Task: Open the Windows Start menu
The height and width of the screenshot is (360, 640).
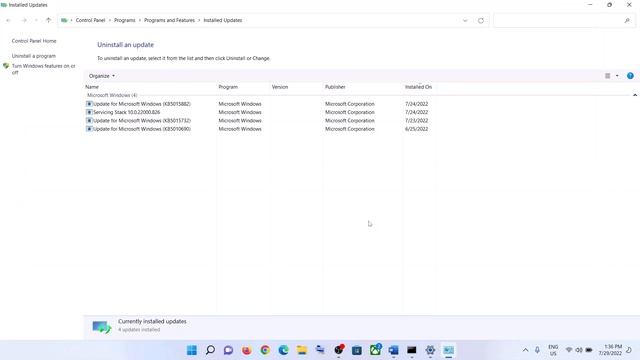Action: click(191, 350)
